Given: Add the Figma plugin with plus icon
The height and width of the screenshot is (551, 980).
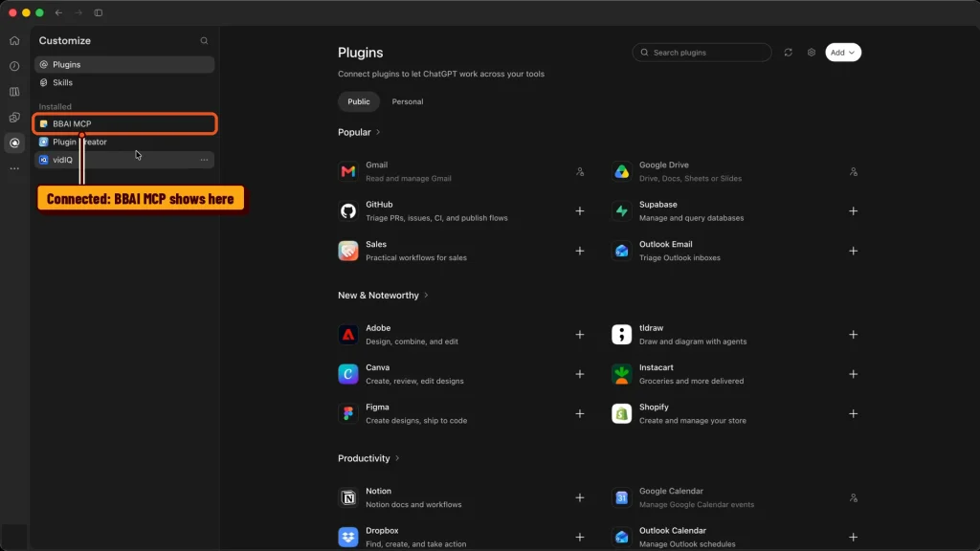Looking at the screenshot, I should click(x=580, y=413).
